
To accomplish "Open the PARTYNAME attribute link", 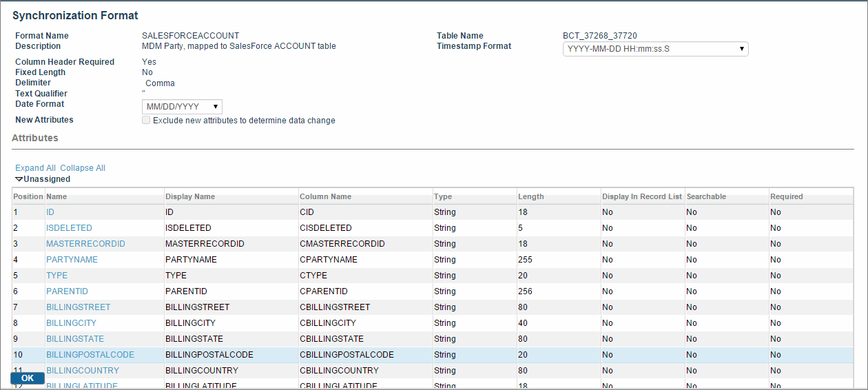I will pyautogui.click(x=72, y=260).
